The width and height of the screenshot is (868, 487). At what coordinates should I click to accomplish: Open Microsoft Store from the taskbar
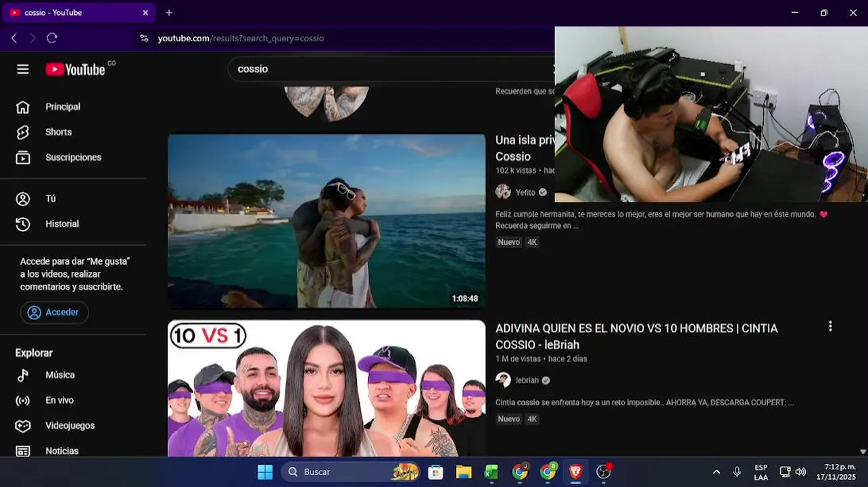click(435, 472)
